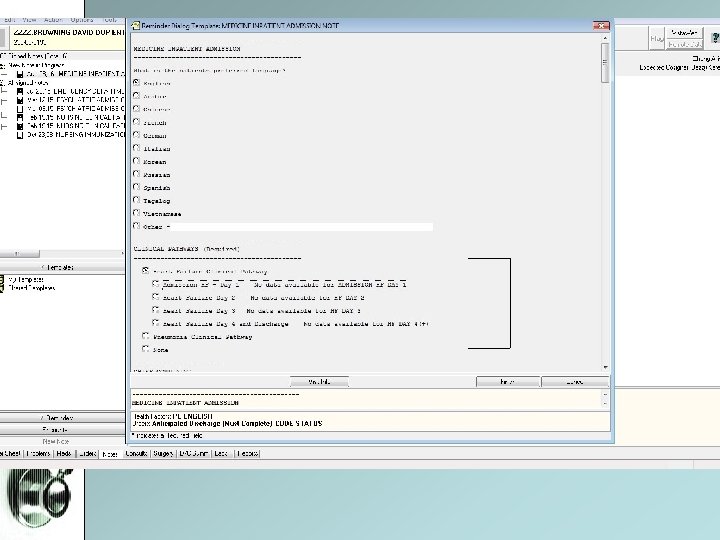Select Heart Failure Day 4 and Discharge

[x=156, y=323]
